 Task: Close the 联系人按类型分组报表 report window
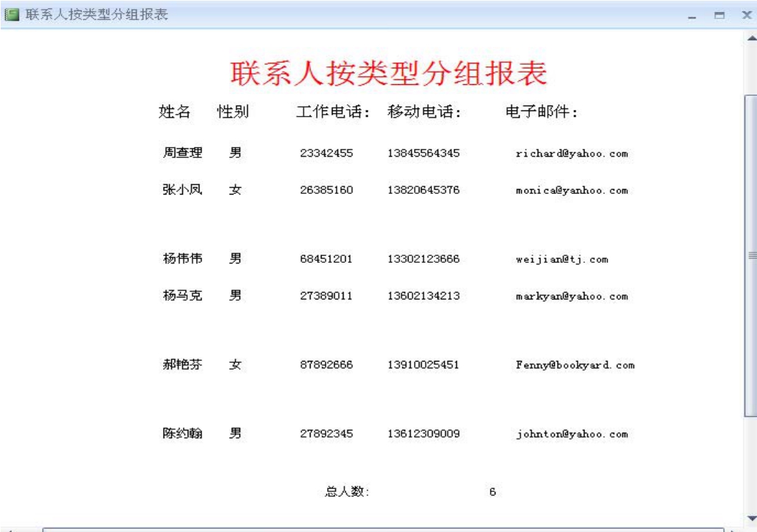point(746,14)
